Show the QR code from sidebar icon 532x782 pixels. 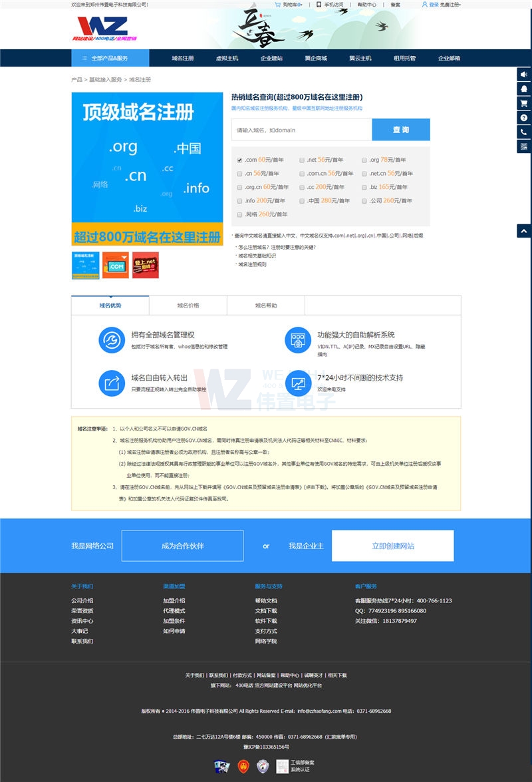pos(524,147)
